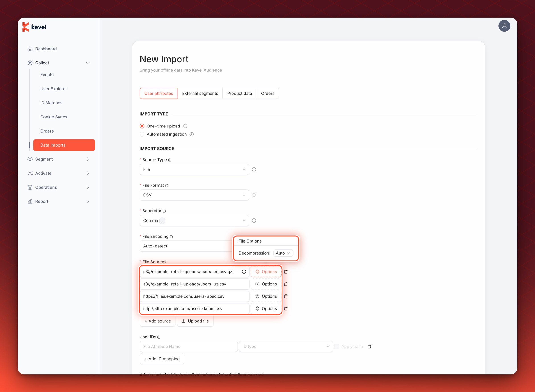
Task: Click the s3 users-us.csv source field
Action: pos(194,284)
